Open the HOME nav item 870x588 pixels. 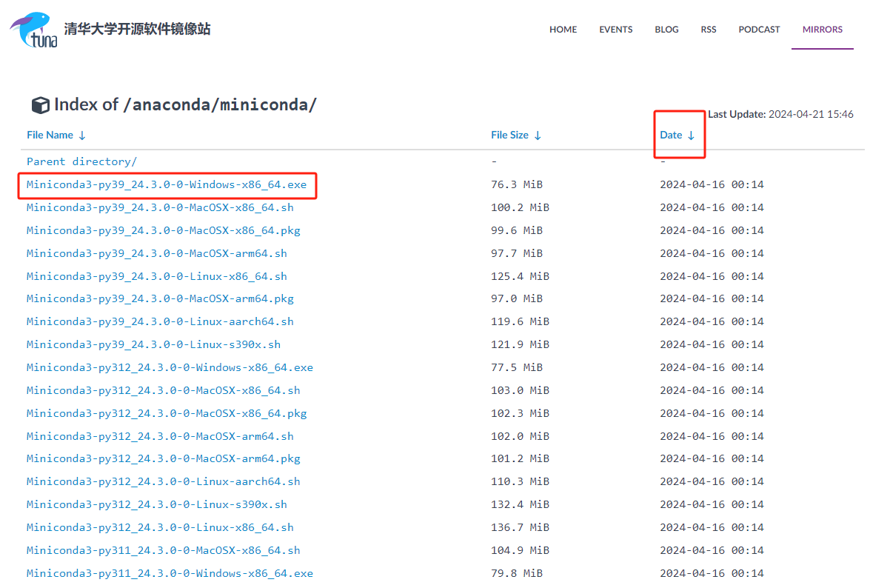click(563, 30)
